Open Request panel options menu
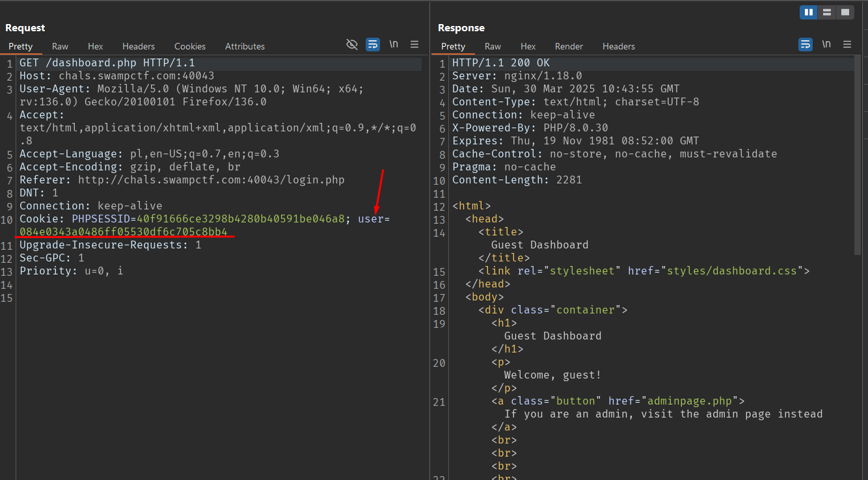 [414, 44]
